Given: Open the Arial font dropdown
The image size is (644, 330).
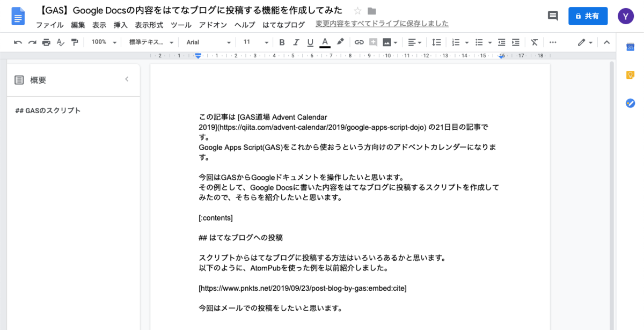Looking at the screenshot, I should pyautogui.click(x=209, y=42).
